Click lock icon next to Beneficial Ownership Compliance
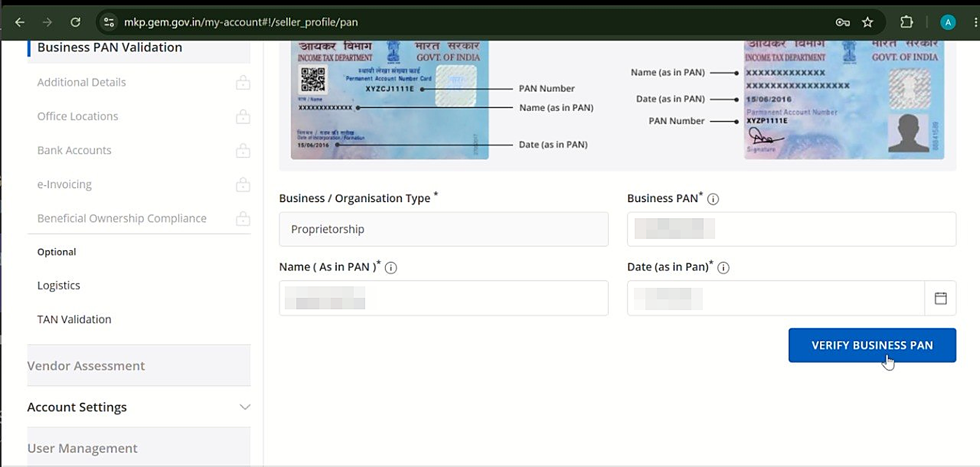The width and height of the screenshot is (980, 467). click(x=243, y=218)
